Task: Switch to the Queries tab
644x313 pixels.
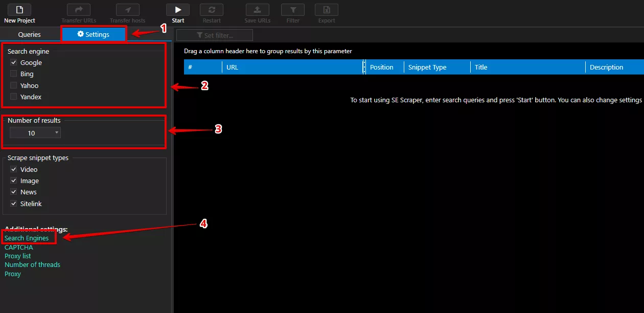Action: click(30, 35)
